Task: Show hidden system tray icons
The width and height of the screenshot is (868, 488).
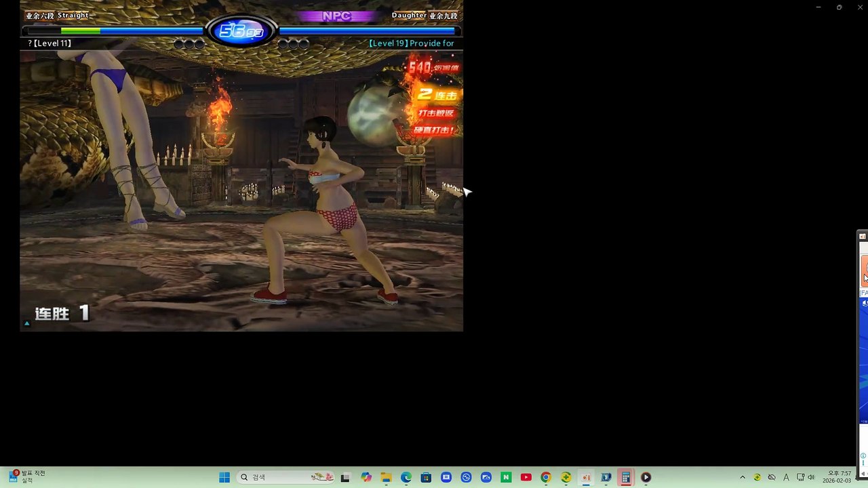Action: pos(743,477)
